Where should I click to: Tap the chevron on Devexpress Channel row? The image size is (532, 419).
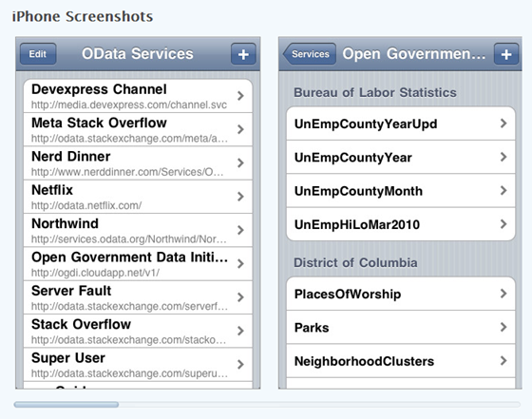pos(240,96)
